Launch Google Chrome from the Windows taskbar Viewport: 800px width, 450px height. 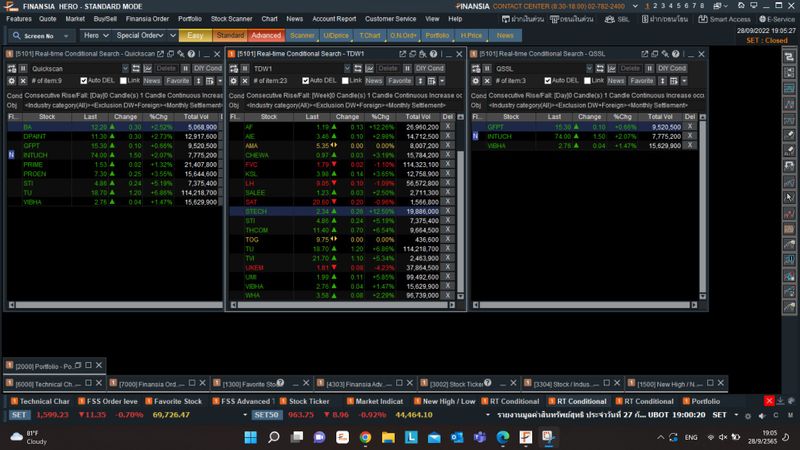(x=365, y=437)
